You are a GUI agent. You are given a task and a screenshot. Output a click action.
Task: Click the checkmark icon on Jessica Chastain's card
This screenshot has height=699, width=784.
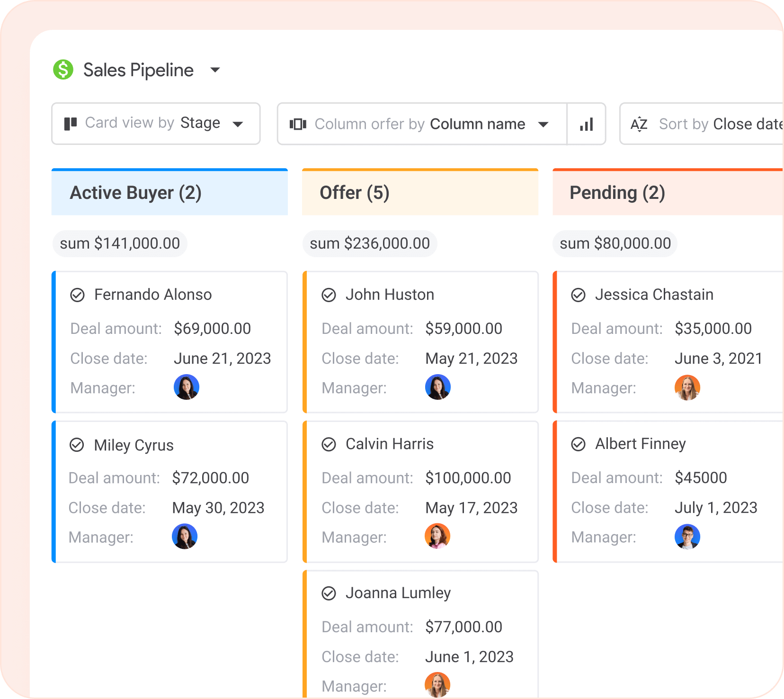[578, 294]
